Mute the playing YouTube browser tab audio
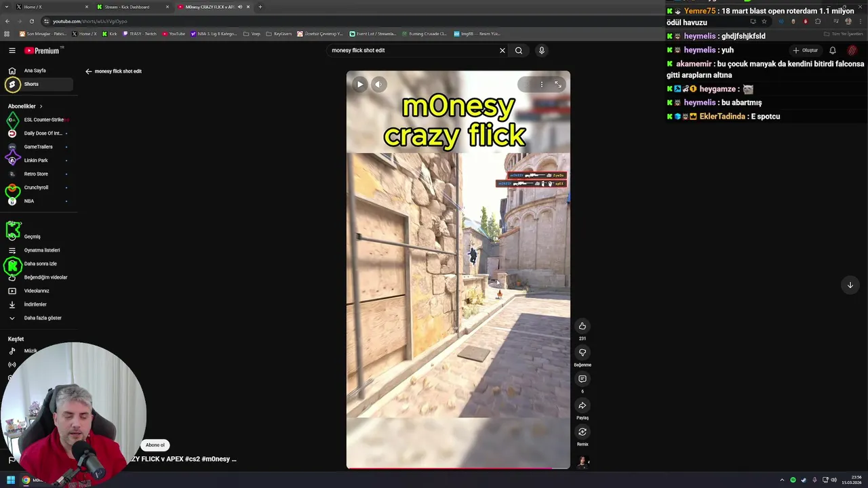The height and width of the screenshot is (488, 868). coord(240,7)
